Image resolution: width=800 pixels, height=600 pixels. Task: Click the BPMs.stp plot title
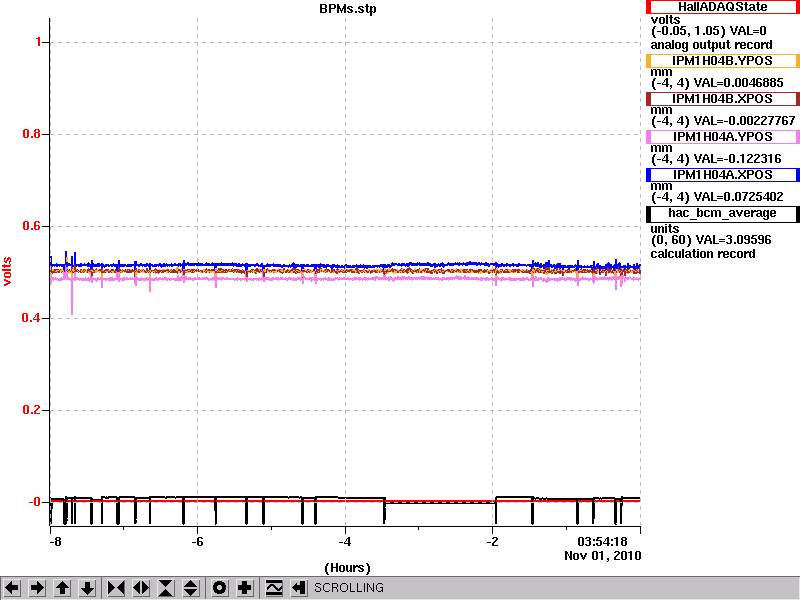click(x=348, y=9)
